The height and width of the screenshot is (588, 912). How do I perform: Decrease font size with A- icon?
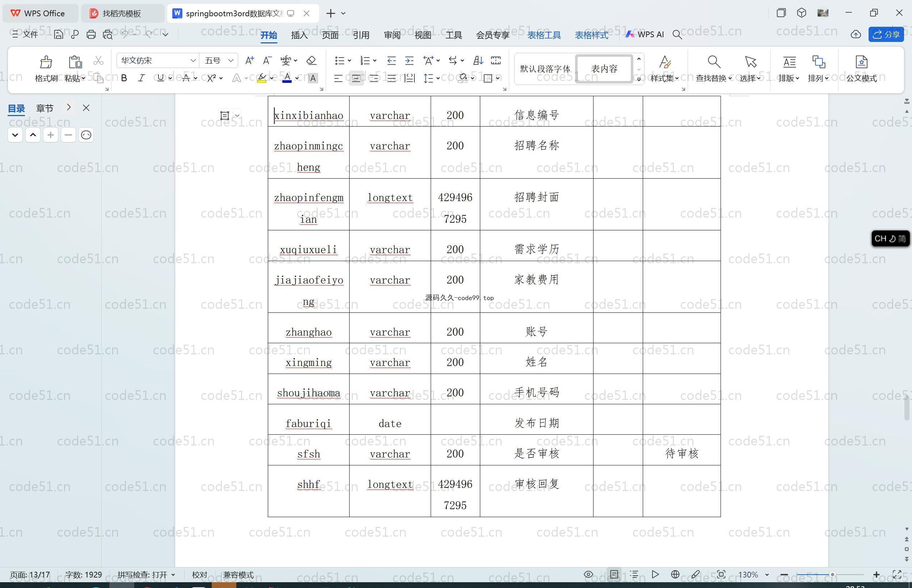pos(267,60)
